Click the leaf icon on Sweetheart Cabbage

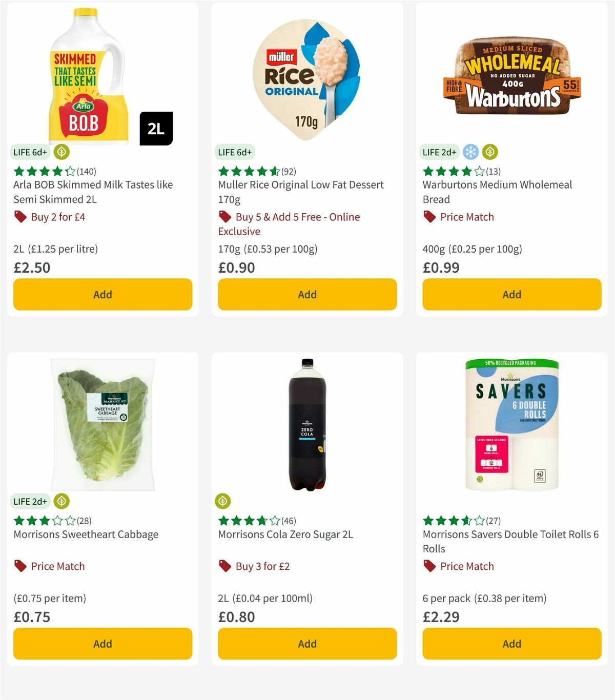pos(61,501)
